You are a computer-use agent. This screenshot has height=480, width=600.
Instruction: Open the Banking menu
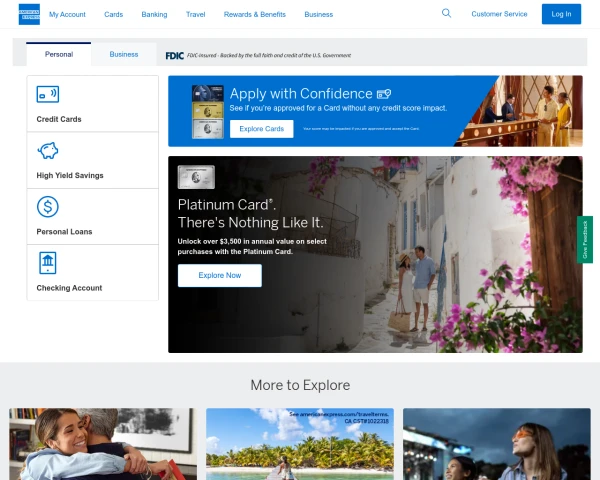(x=154, y=15)
